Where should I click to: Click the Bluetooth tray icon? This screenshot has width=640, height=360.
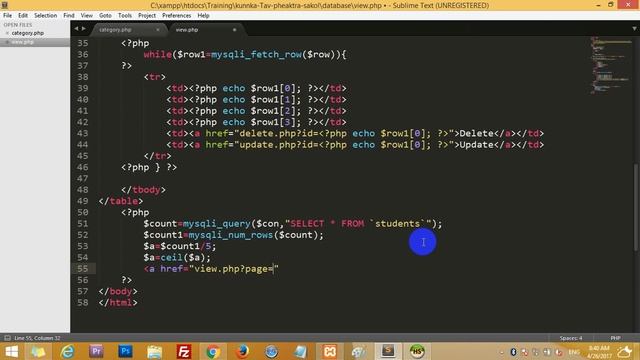coord(513,352)
